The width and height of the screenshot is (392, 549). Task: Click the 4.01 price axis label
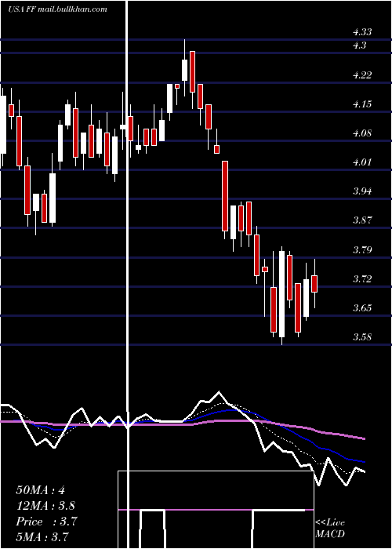(362, 162)
